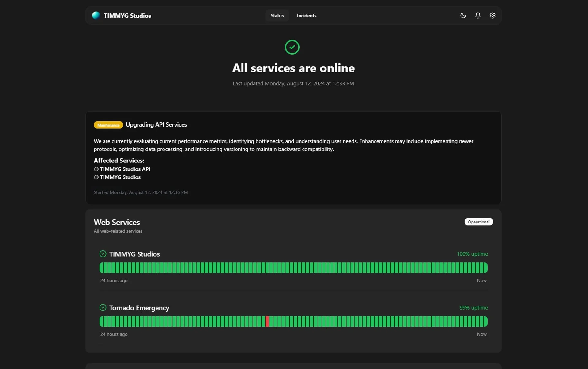The height and width of the screenshot is (369, 588).
Task: Click the Operational badge on Web Services
Action: pos(479,222)
